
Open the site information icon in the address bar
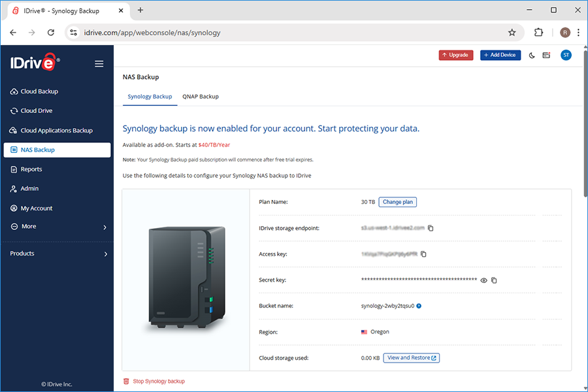point(74,33)
